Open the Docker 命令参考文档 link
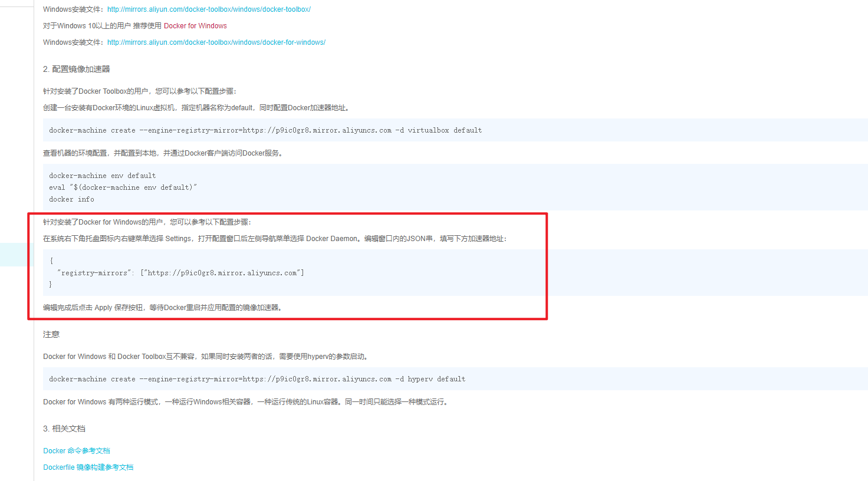The height and width of the screenshot is (481, 868). (77, 451)
